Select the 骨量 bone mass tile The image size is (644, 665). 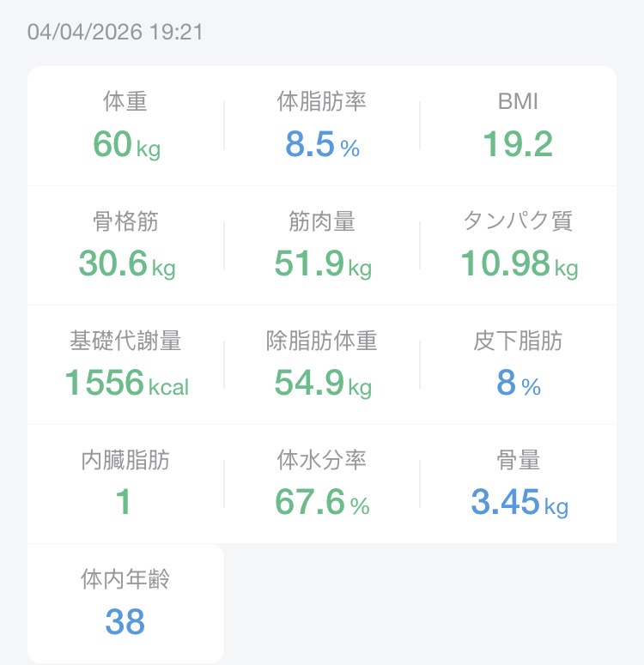point(518,484)
